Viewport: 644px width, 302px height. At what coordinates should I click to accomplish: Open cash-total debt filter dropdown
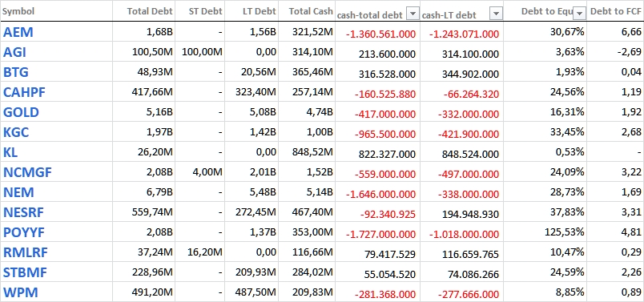click(x=413, y=14)
